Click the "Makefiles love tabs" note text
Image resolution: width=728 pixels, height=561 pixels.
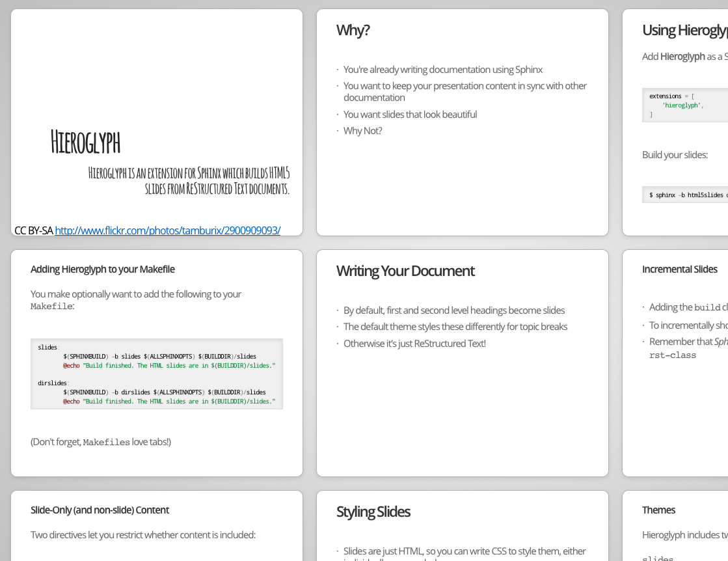point(101,442)
